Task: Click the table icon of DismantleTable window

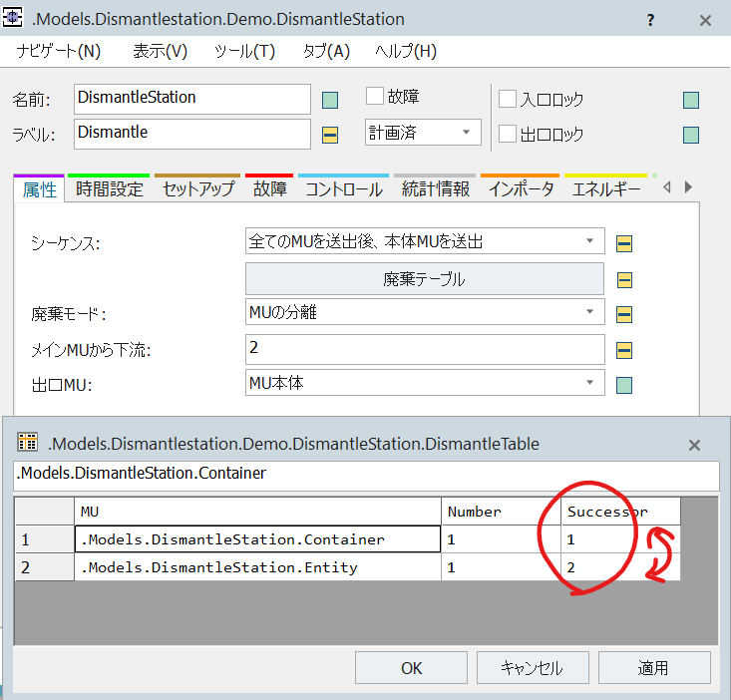Action: tap(28, 442)
